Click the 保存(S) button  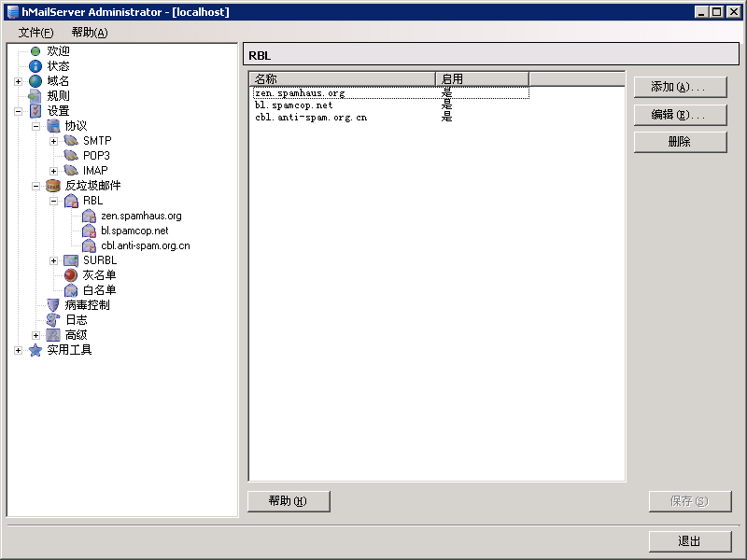(690, 501)
